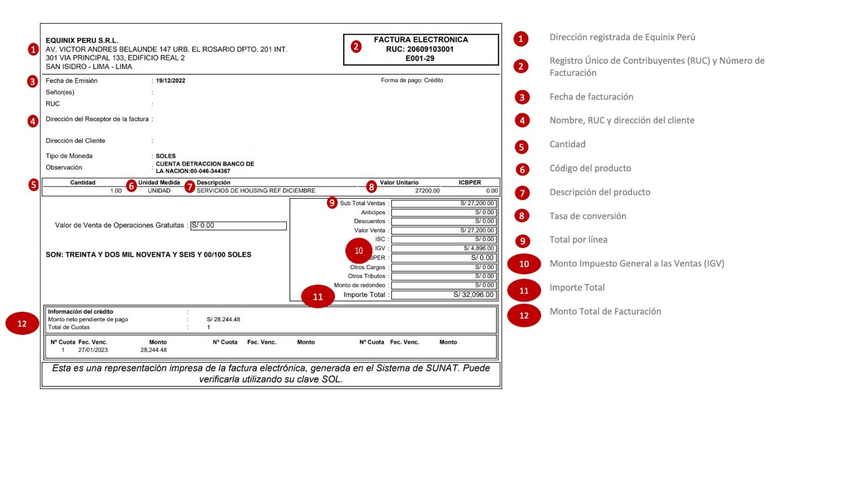
Task: Select the UNIDAD cell in the item row
Action: coord(159,190)
